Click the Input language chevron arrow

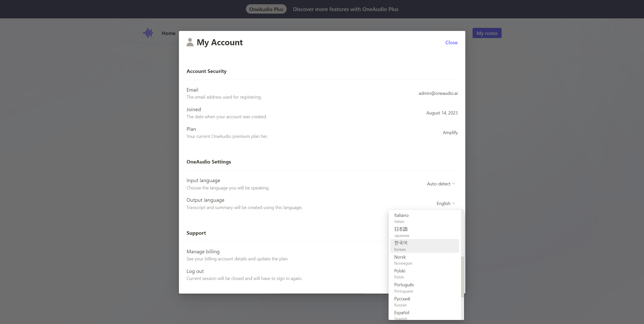(453, 184)
